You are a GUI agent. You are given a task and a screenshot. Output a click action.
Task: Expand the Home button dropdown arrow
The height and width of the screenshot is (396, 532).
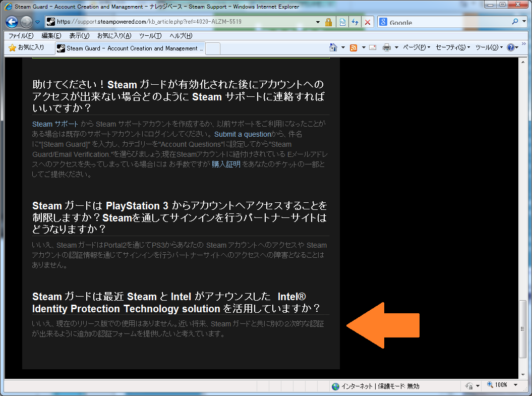343,47
